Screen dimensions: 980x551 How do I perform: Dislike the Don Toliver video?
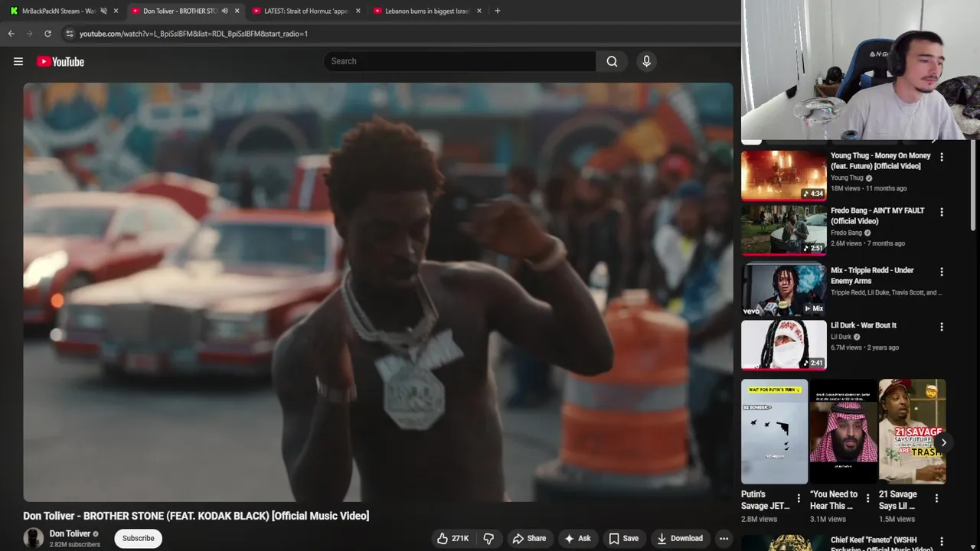tap(488, 538)
